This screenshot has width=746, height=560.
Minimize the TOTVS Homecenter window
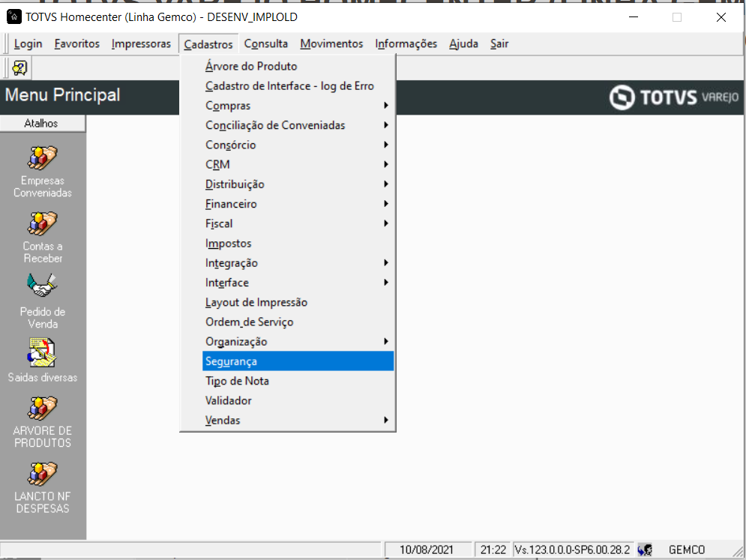pos(634,17)
